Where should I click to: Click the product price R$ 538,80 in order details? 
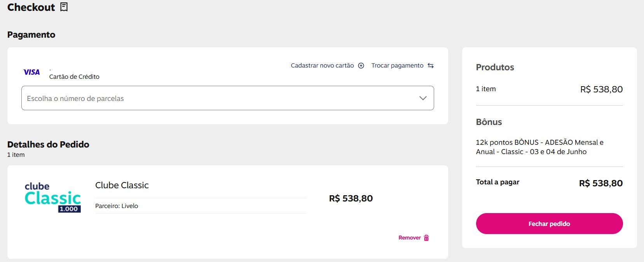click(x=351, y=198)
